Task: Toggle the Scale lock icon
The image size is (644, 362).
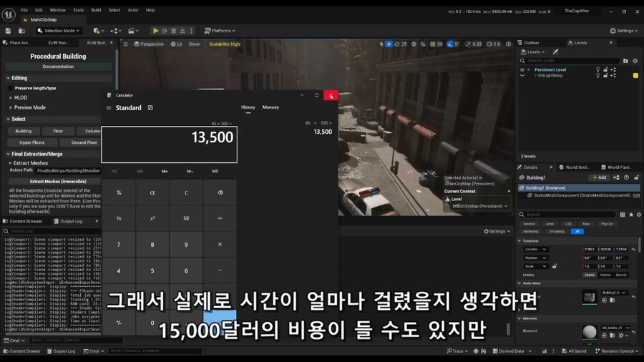Action: coord(555,266)
